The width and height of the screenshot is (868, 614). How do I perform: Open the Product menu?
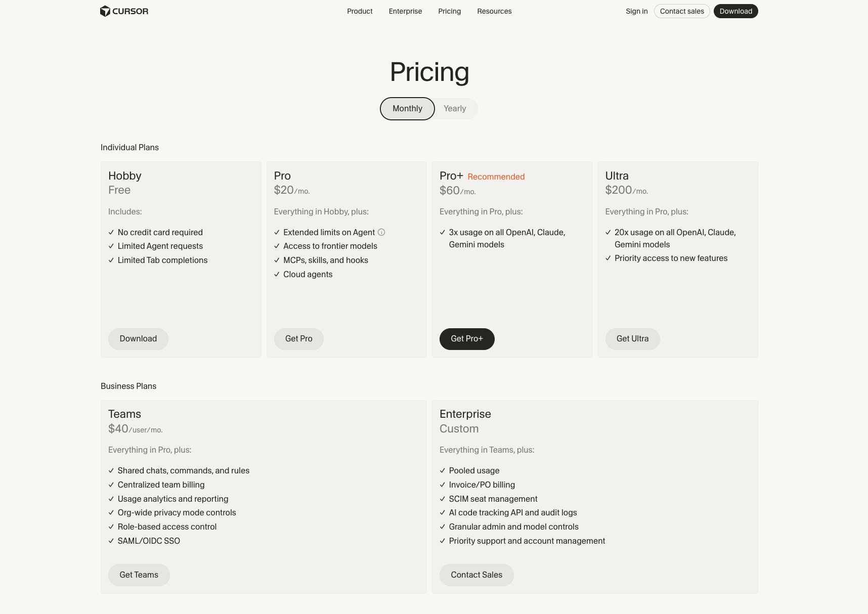(x=359, y=11)
